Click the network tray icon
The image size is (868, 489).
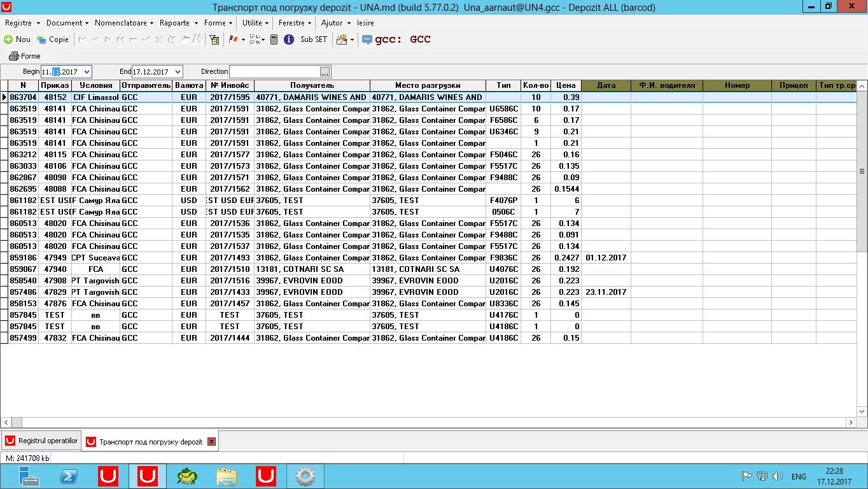click(762, 476)
